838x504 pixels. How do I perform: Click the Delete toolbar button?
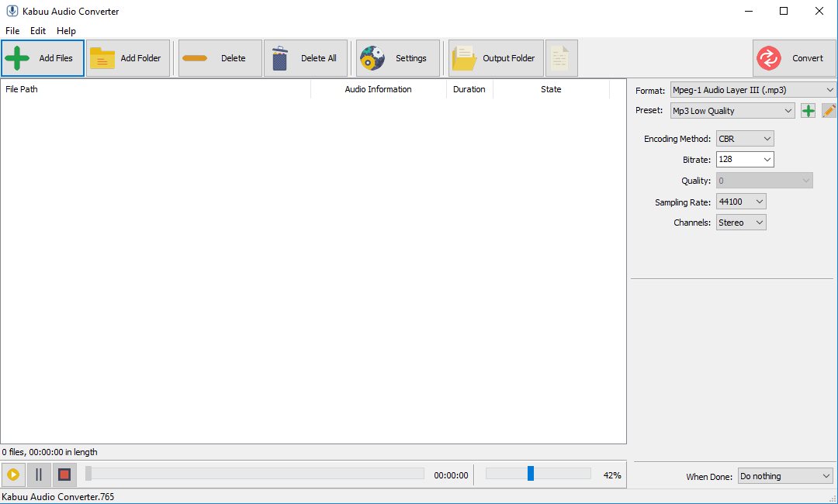point(220,58)
